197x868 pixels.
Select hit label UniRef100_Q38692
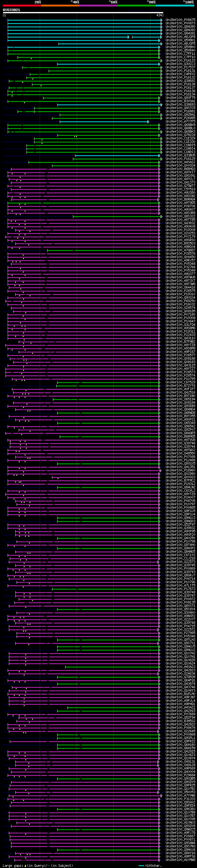tap(180, 81)
